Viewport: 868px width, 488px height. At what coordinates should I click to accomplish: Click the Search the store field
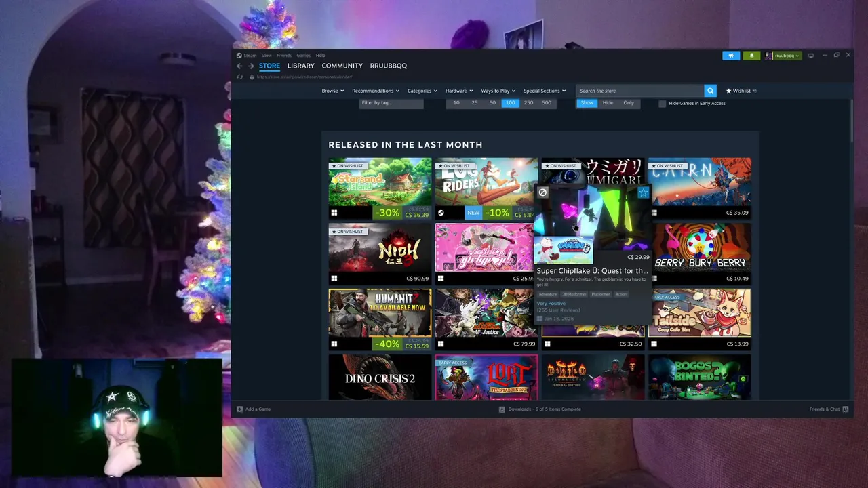click(x=640, y=91)
